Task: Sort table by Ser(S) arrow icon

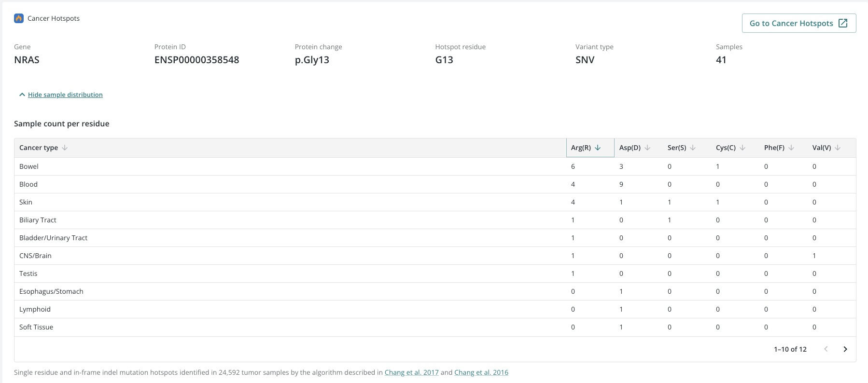Action: point(693,148)
